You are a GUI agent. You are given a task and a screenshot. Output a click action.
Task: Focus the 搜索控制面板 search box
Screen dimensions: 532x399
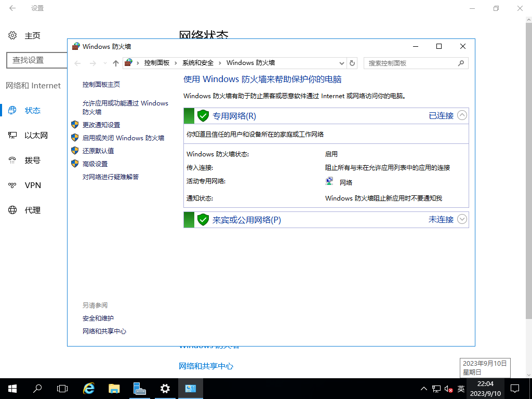click(416, 63)
